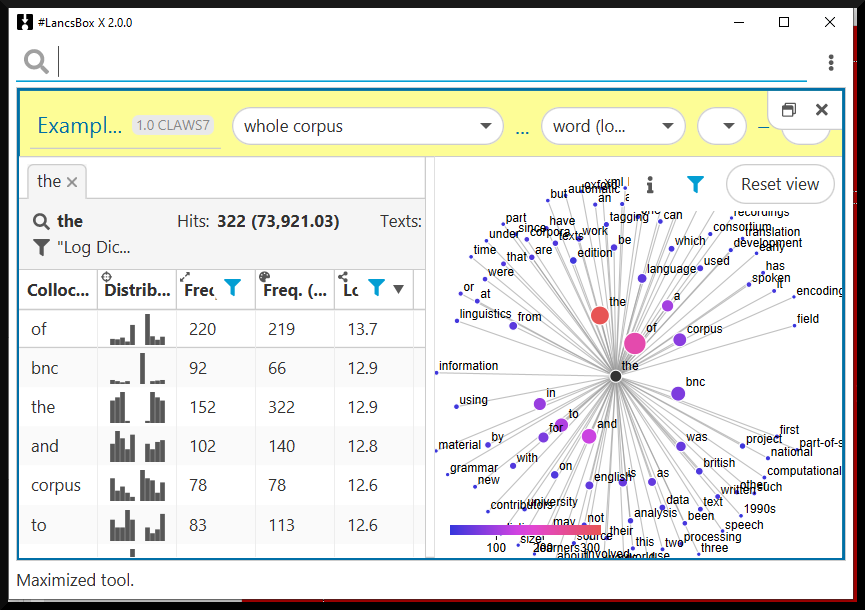Select the 'the' results tab
Image resolution: width=865 pixels, height=610 pixels.
49,181
